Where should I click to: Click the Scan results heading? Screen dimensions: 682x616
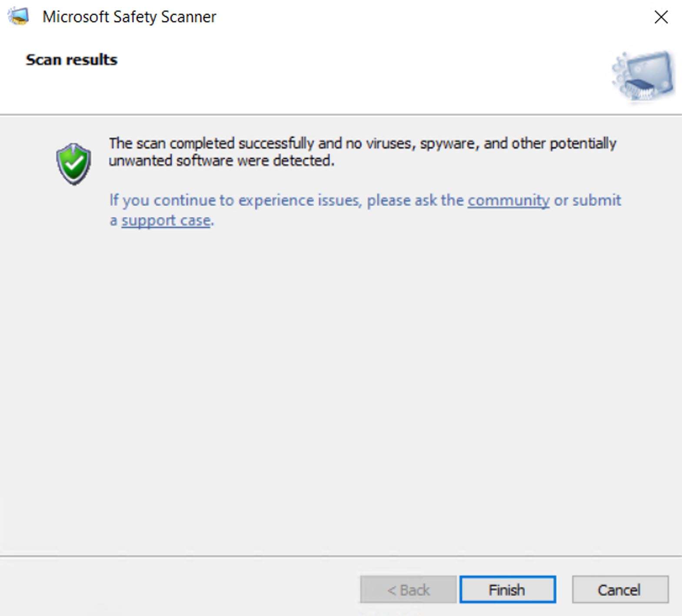pyautogui.click(x=72, y=60)
